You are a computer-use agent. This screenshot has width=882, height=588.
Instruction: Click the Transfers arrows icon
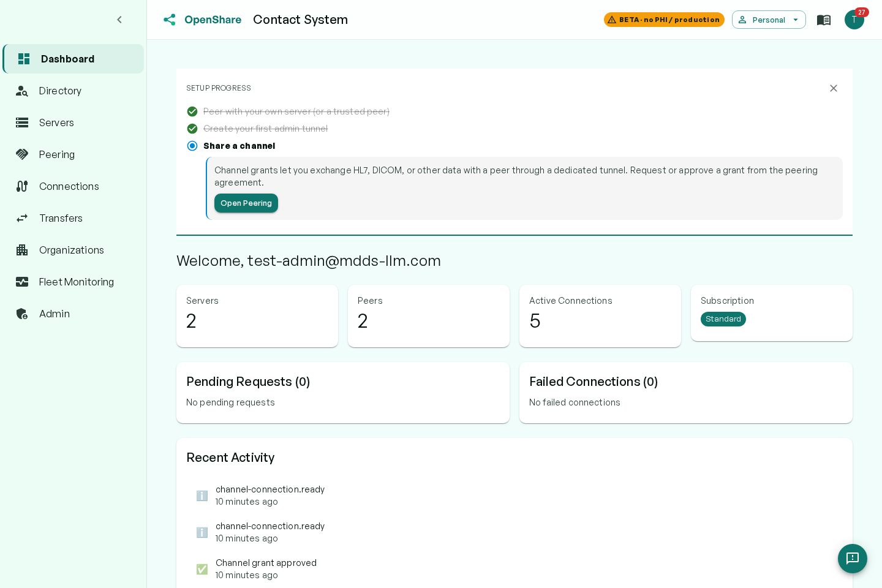click(x=22, y=218)
